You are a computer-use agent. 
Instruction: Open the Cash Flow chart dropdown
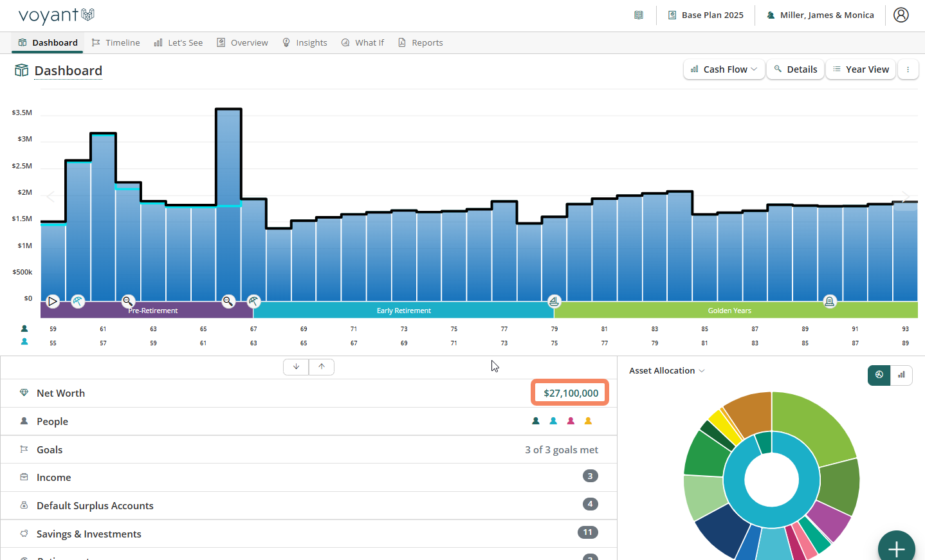pyautogui.click(x=724, y=69)
